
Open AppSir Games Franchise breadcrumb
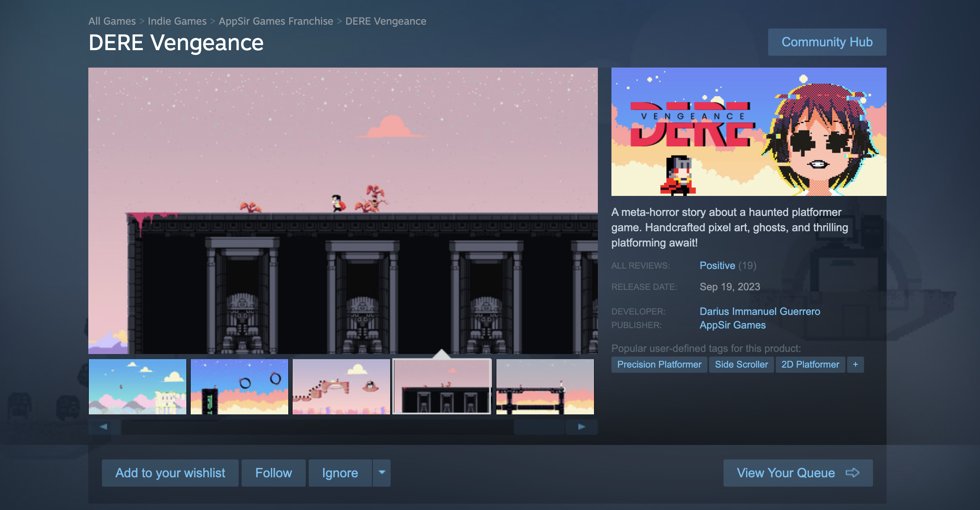click(x=276, y=21)
